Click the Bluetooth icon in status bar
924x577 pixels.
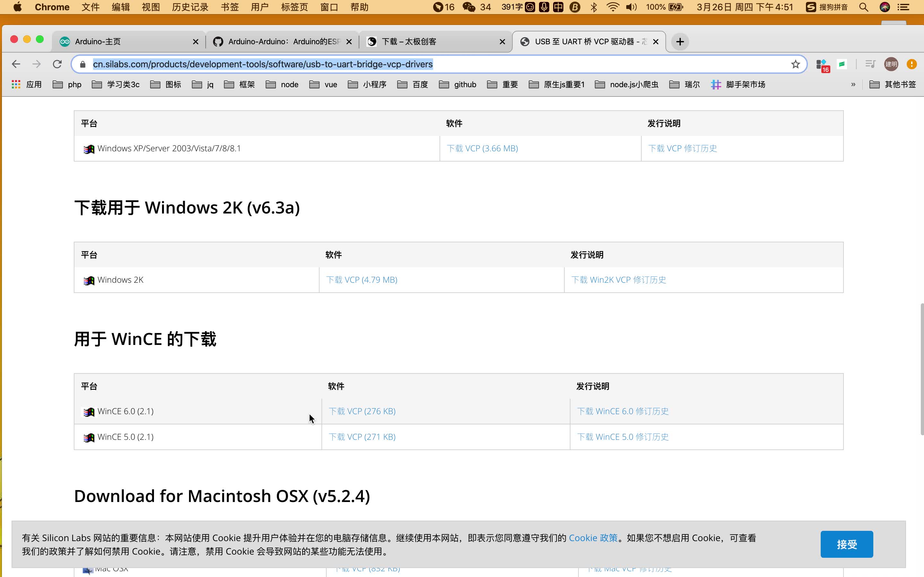click(x=594, y=7)
